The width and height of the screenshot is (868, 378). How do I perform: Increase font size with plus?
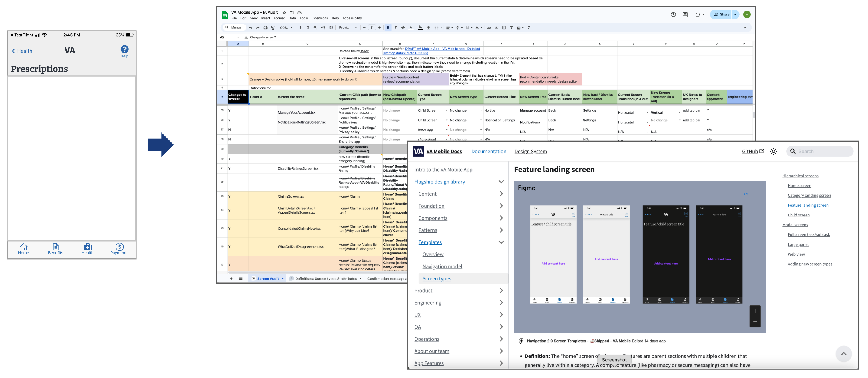(x=379, y=28)
